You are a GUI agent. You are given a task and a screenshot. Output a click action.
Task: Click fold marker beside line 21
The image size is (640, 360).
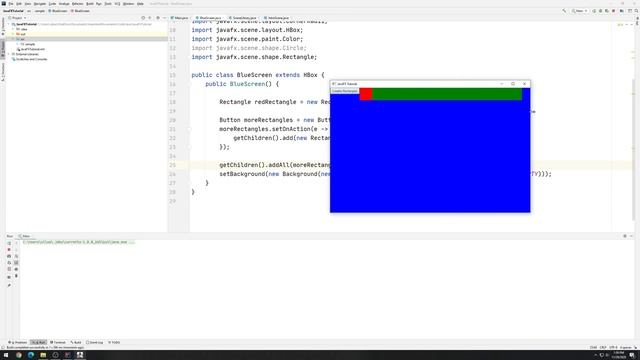(189, 129)
